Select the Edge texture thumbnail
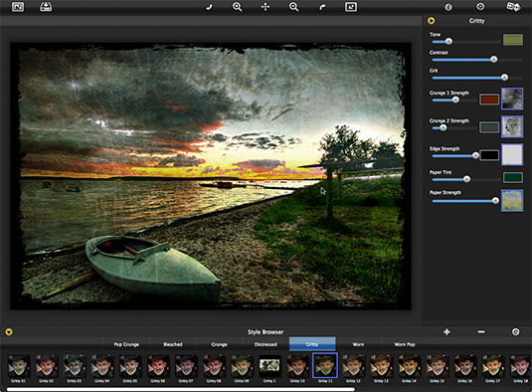 coord(512,154)
